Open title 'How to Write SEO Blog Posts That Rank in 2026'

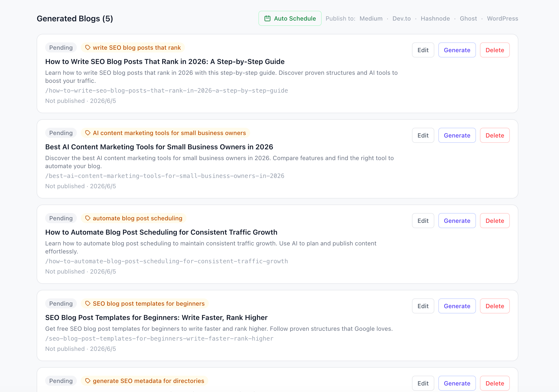pos(165,61)
